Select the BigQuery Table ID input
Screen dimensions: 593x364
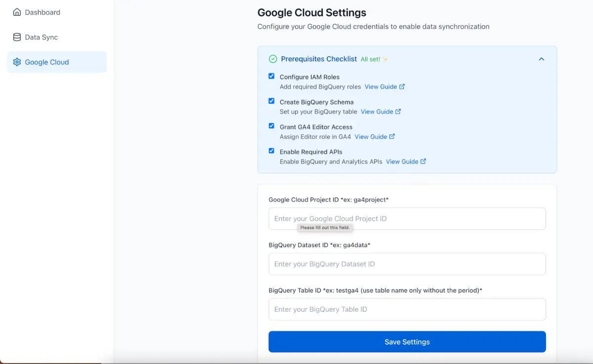(407, 309)
